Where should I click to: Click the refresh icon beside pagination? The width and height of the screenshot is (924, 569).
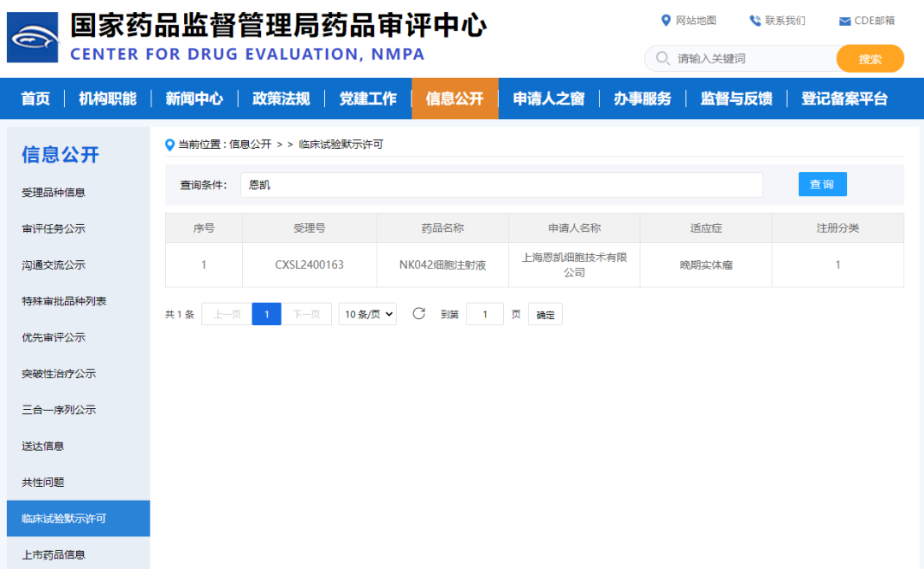click(x=418, y=314)
